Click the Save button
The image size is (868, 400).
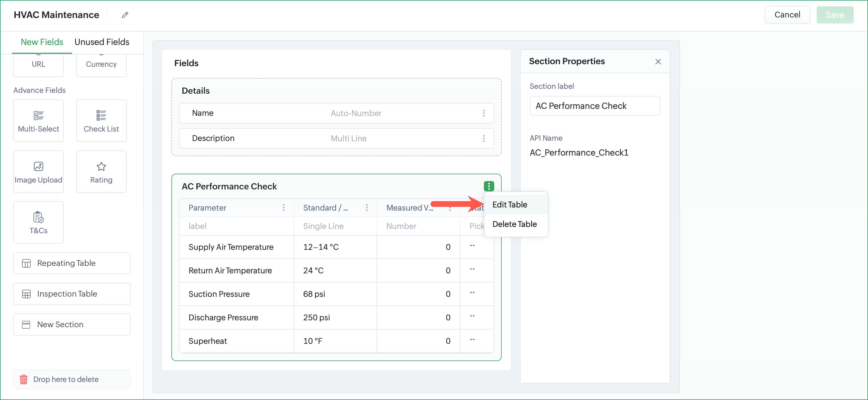[x=835, y=15]
